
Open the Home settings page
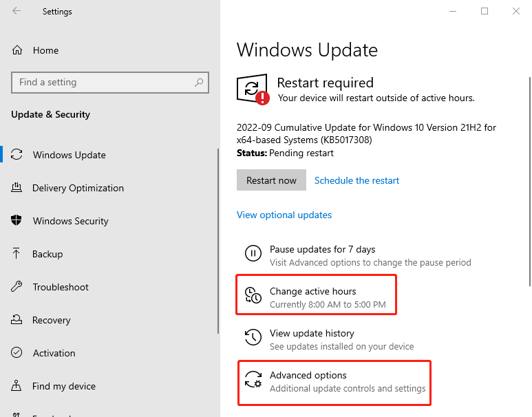click(45, 50)
